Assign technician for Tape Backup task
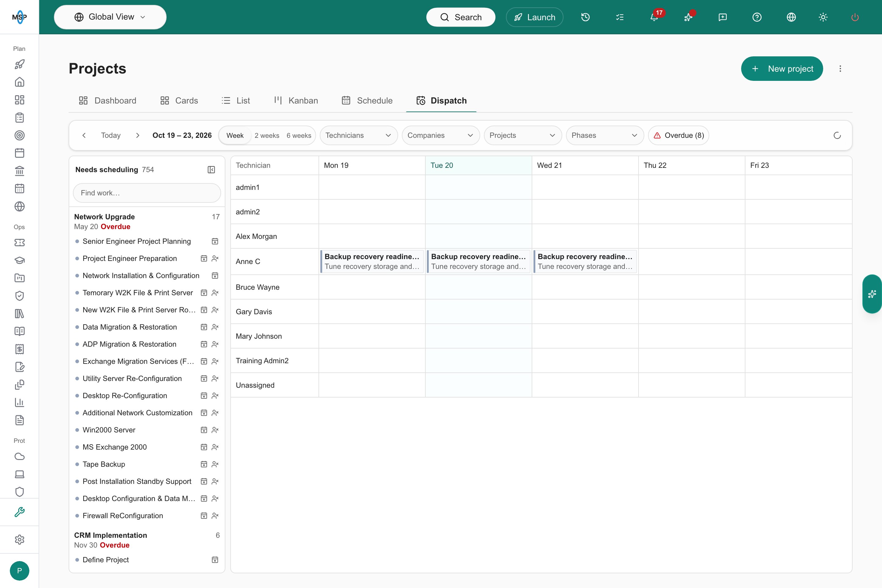Image resolution: width=882 pixels, height=588 pixels. [215, 464]
